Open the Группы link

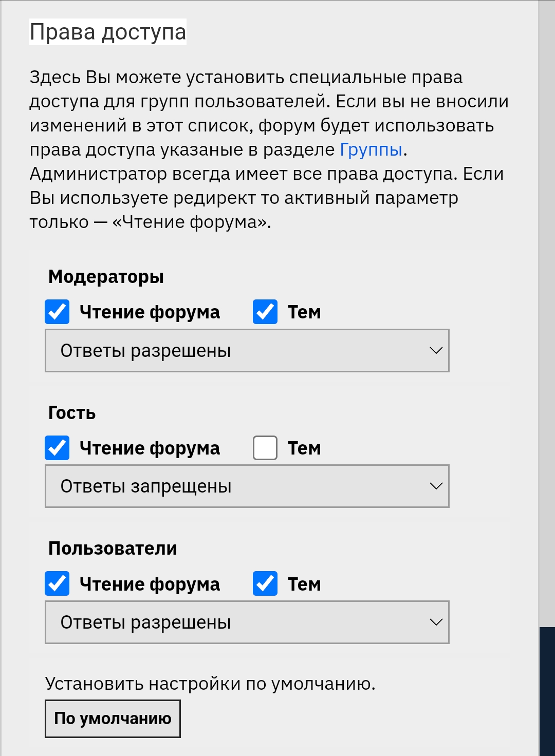371,149
